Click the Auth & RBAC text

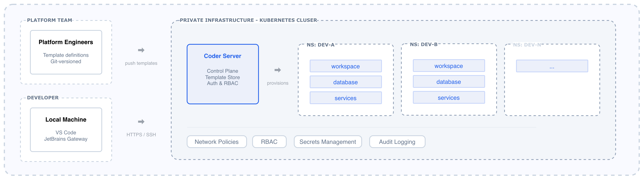tap(222, 83)
